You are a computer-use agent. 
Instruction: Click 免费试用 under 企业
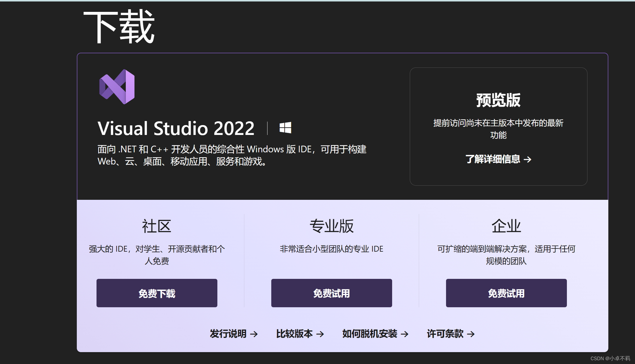click(506, 293)
